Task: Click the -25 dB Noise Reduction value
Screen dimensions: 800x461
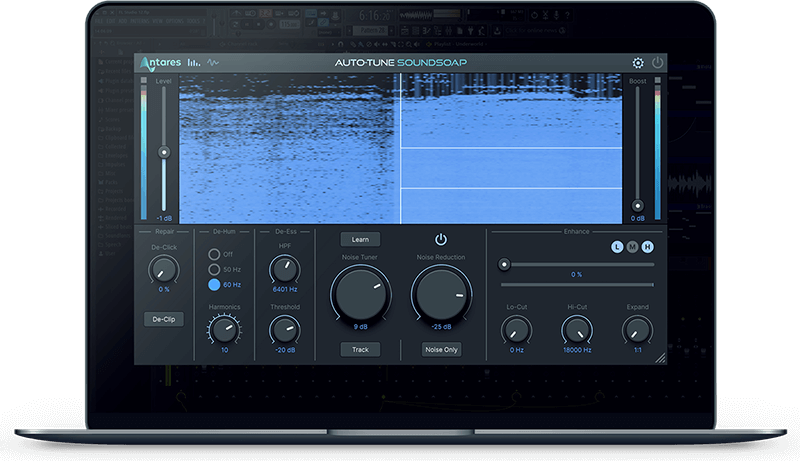Action: (441, 326)
